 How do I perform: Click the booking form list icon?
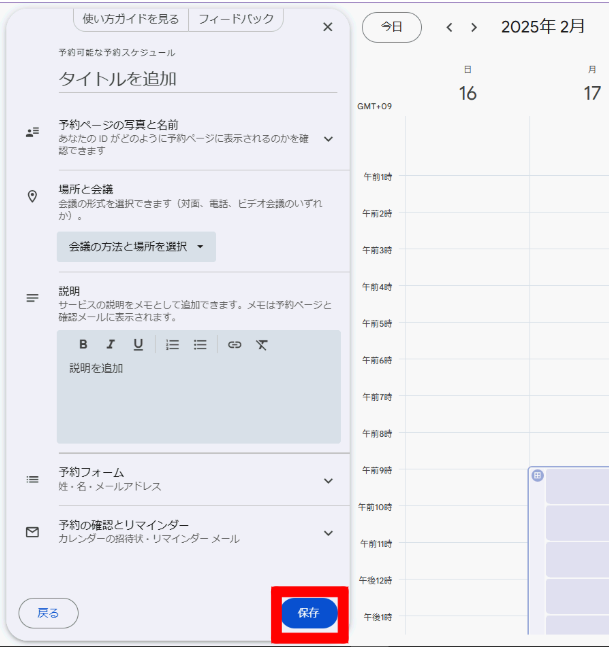point(32,479)
